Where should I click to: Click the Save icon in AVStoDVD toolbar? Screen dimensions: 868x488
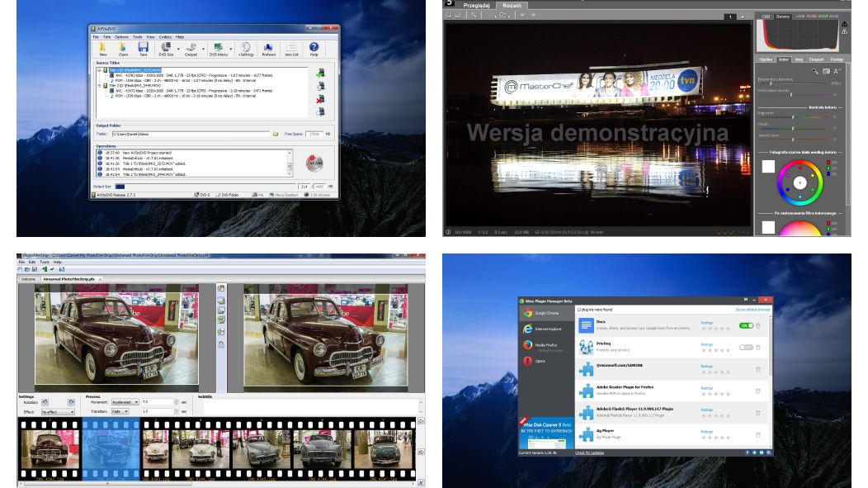143,49
